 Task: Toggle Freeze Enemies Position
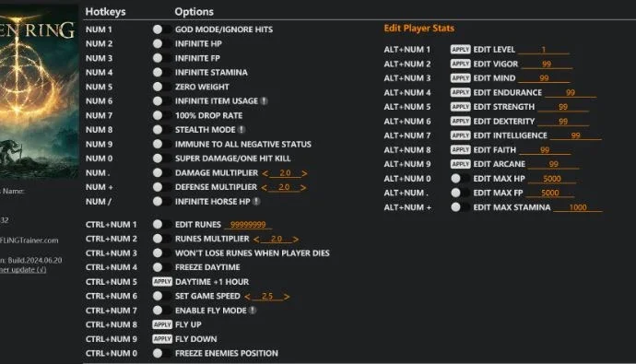tap(162, 354)
